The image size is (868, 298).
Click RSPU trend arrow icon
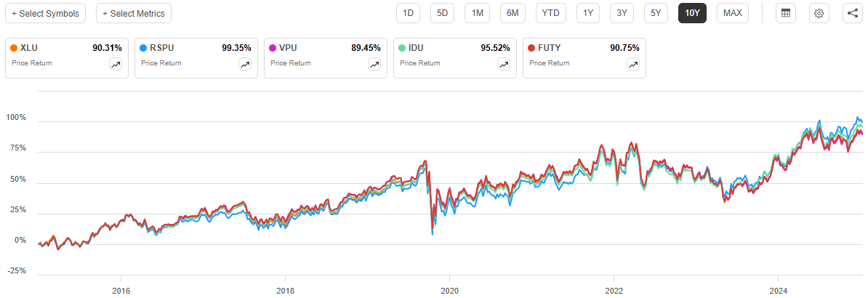[245, 64]
